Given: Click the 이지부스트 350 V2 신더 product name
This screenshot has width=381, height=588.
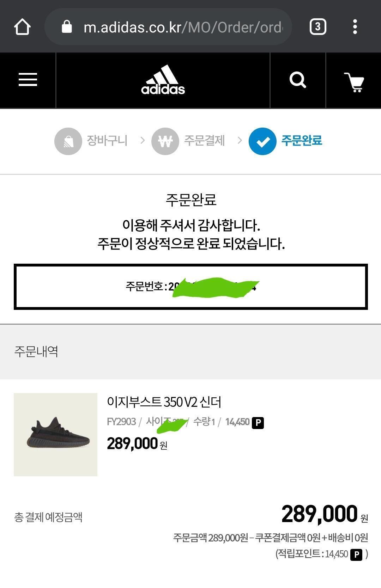Looking at the screenshot, I should pos(164,402).
